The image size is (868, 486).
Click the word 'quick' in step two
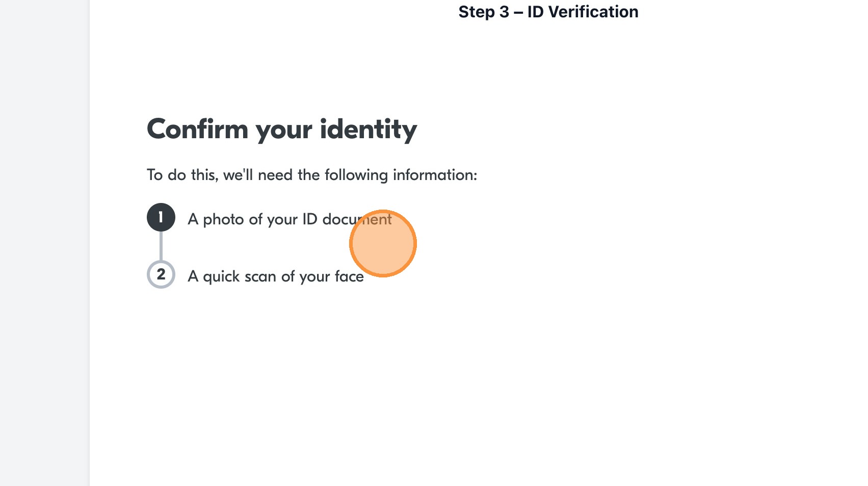point(221,276)
